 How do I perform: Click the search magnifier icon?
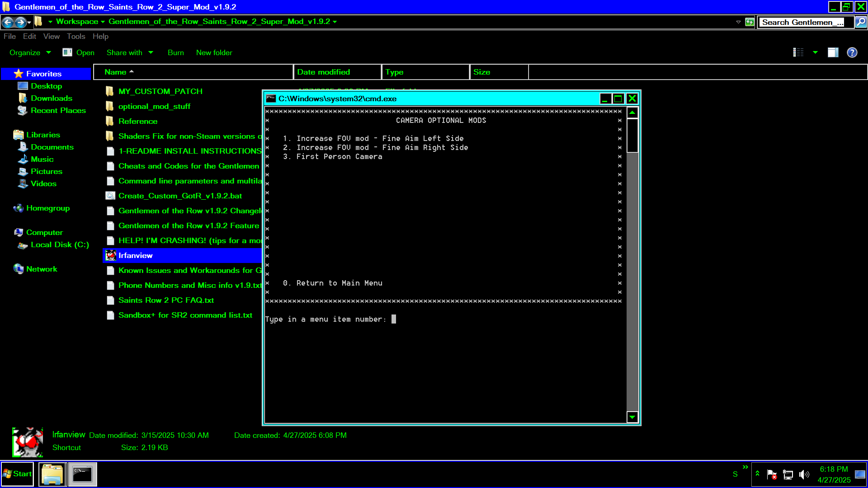point(861,22)
